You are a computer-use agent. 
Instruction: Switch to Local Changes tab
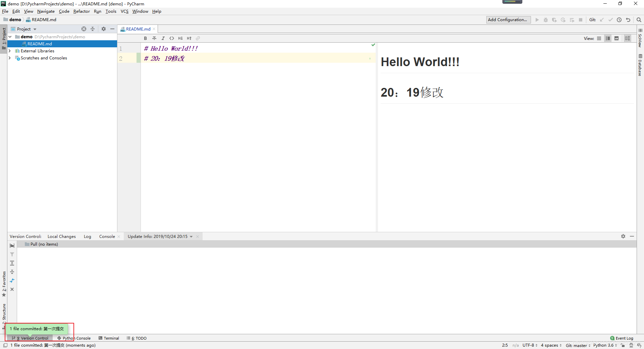62,237
